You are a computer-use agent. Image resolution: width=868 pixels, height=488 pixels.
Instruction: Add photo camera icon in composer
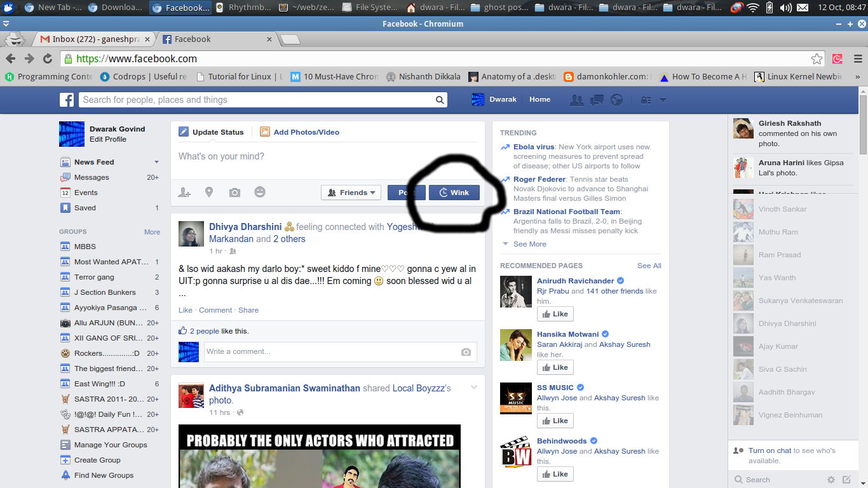point(234,192)
